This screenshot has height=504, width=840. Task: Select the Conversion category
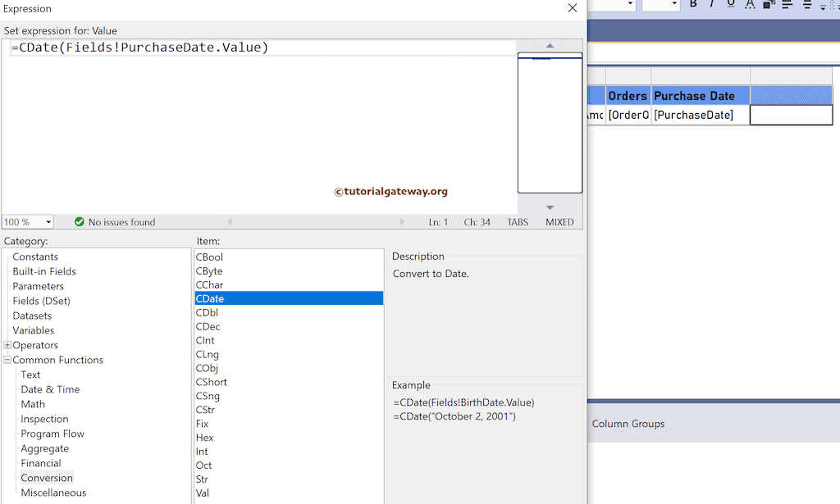coord(46,478)
